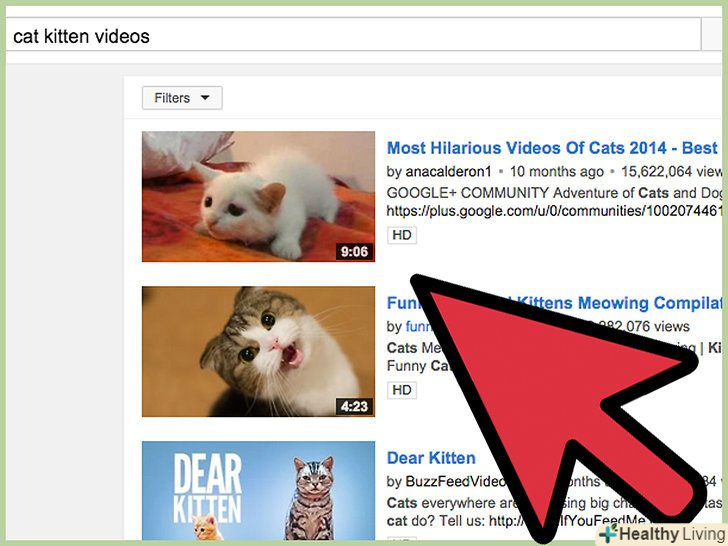Screen dimensions: 728x546
Task: Open the meowing cat video thumbnail
Action: 258,351
